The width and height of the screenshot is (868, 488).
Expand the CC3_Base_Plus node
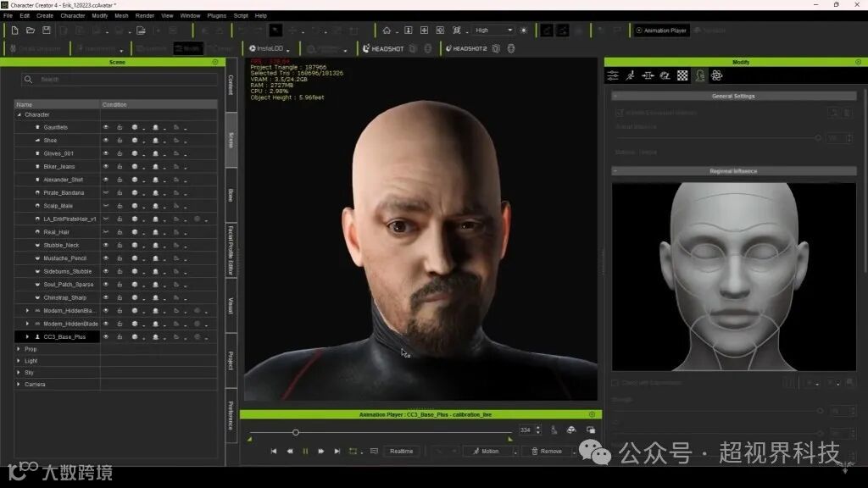click(x=27, y=337)
